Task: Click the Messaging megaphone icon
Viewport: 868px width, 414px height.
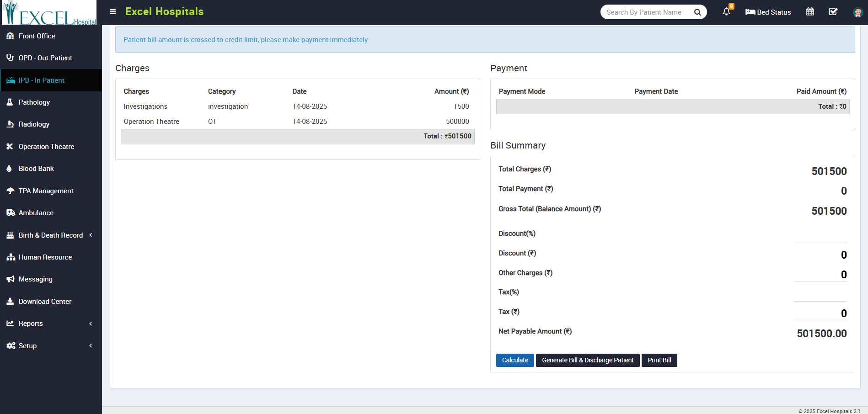Action: coord(11,279)
